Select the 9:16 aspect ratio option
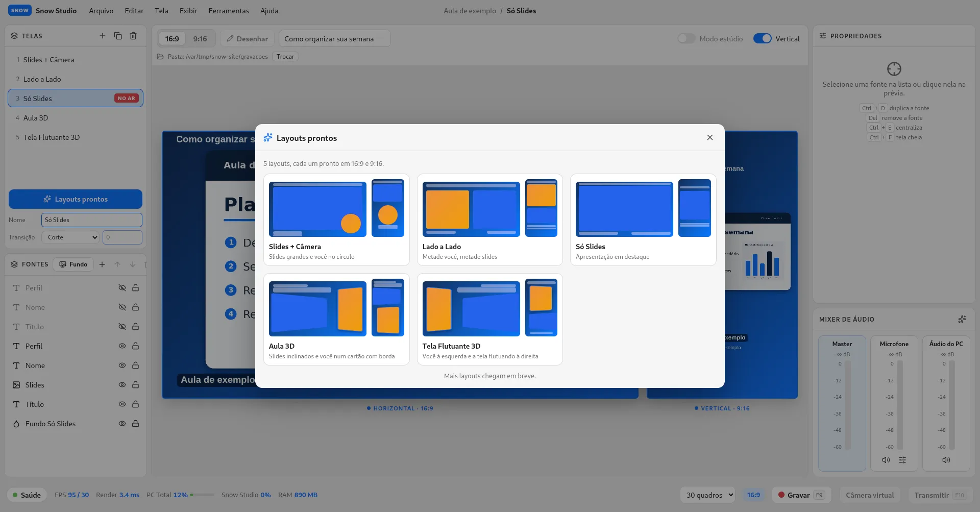This screenshot has height=512, width=980. [200, 39]
